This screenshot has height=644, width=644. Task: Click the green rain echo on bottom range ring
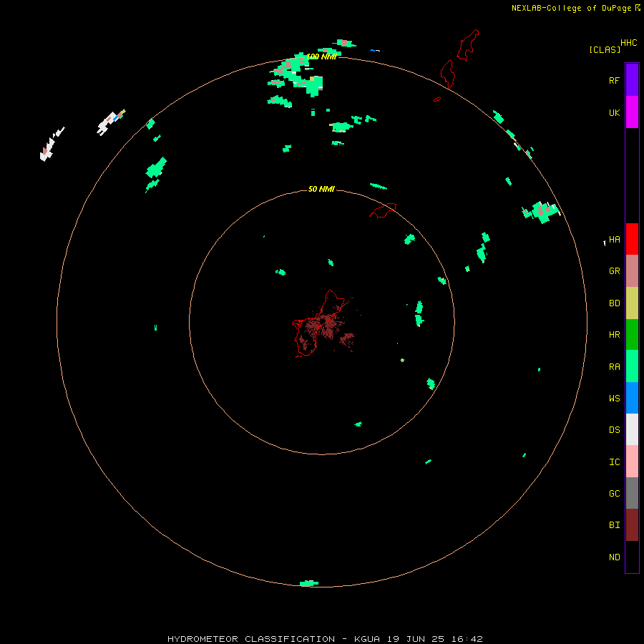[309, 583]
